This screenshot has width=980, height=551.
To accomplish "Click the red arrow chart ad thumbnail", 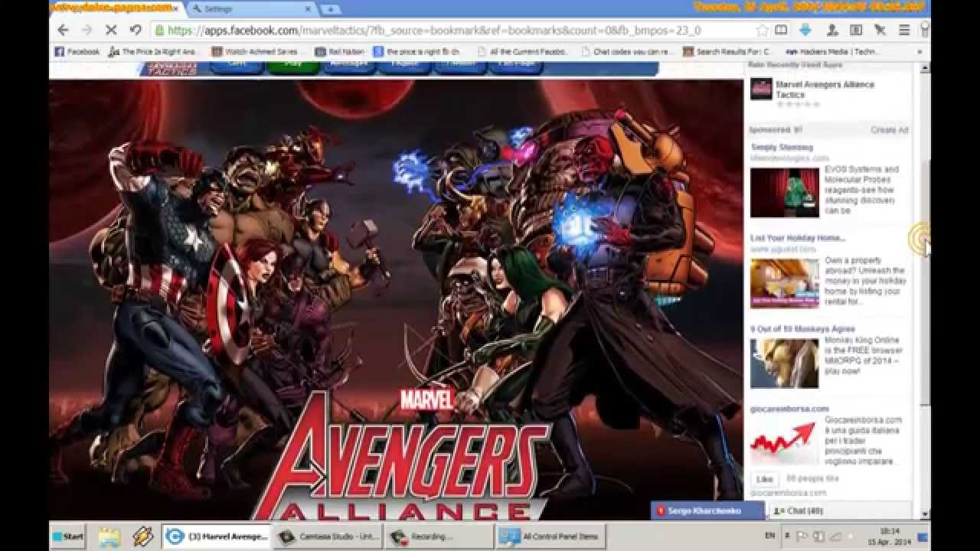I will pos(785,442).
